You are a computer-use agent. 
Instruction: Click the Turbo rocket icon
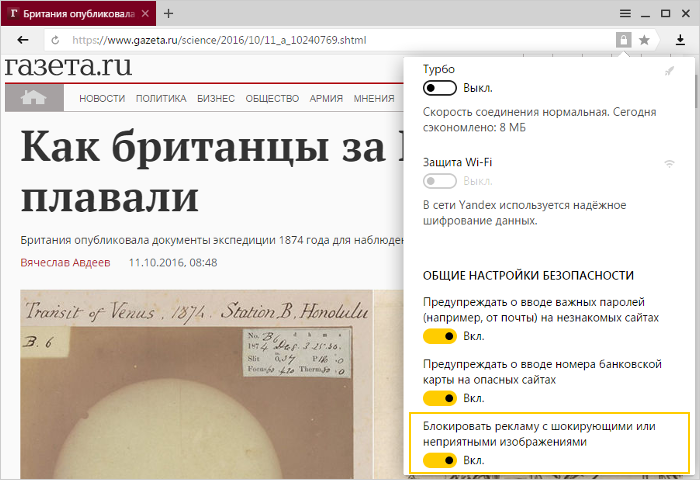[669, 71]
